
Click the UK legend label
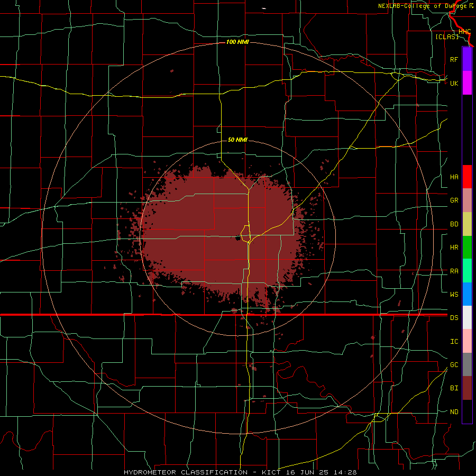click(x=454, y=83)
